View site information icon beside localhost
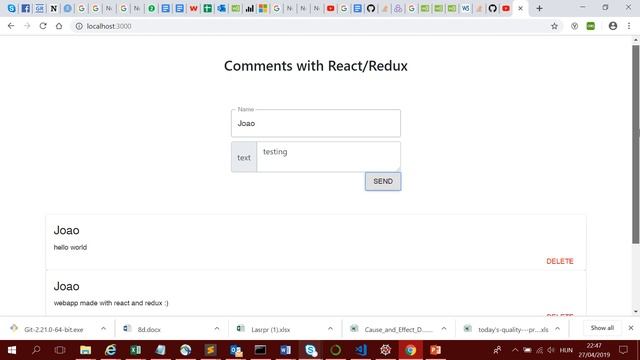The height and width of the screenshot is (360, 640). point(79,26)
